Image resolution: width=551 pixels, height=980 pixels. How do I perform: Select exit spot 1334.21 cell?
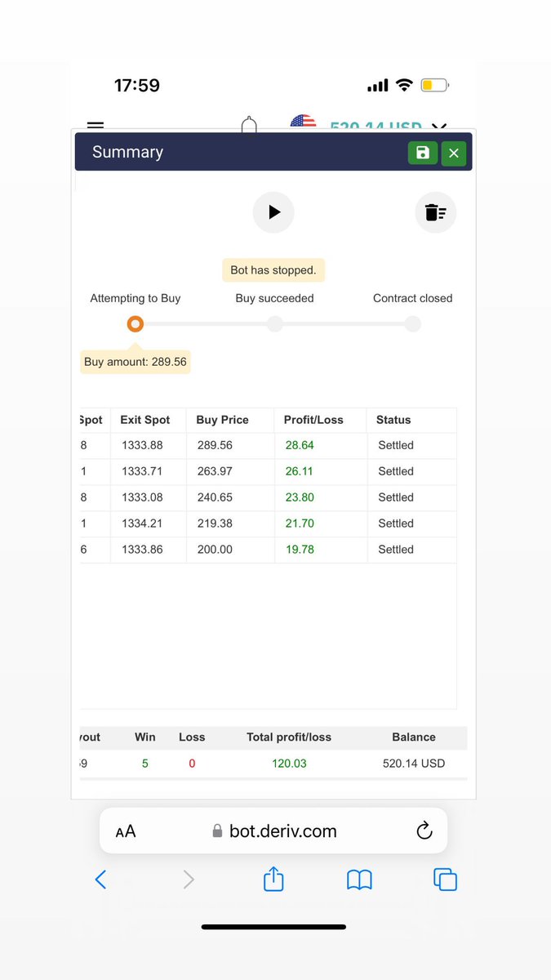coord(141,523)
